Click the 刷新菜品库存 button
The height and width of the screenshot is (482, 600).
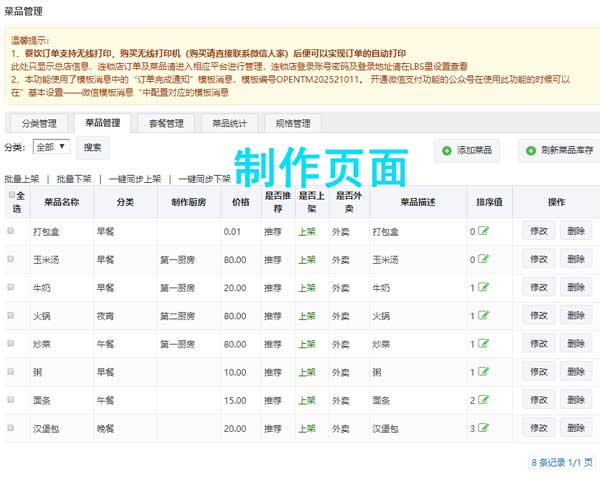coord(559,150)
